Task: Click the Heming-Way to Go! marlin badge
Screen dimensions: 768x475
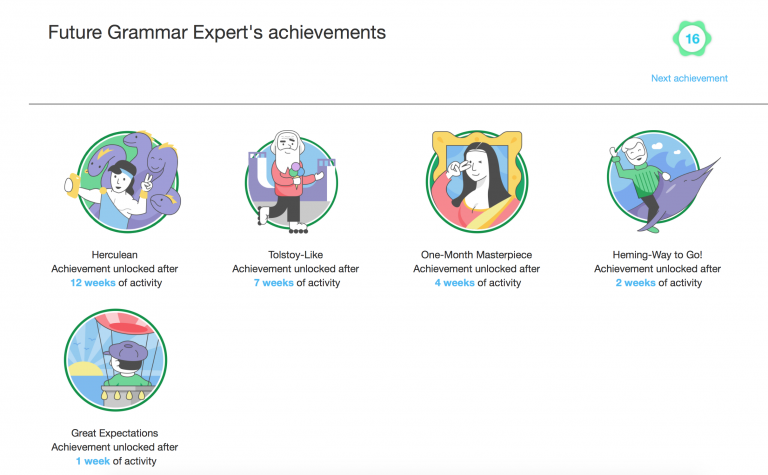Action: coord(663,181)
